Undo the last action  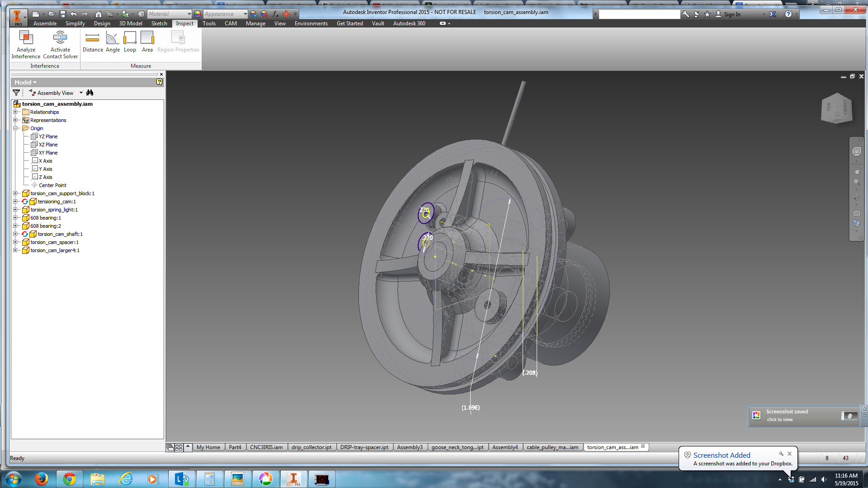coord(74,14)
